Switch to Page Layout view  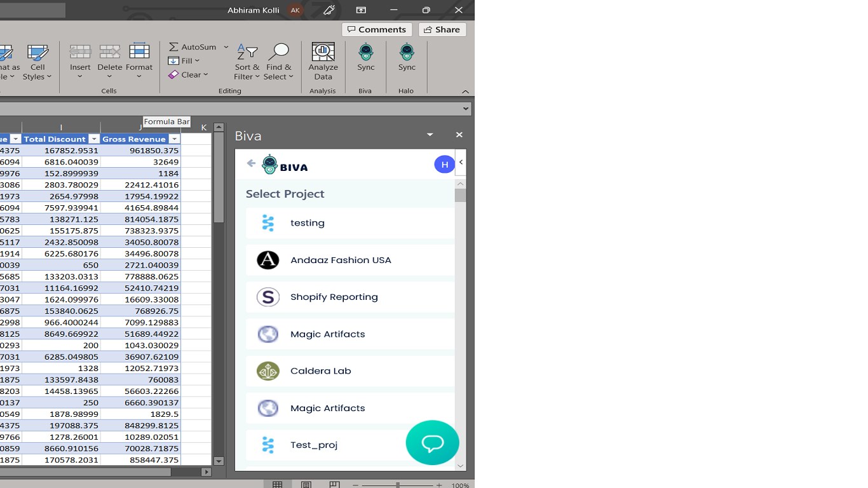point(306,485)
